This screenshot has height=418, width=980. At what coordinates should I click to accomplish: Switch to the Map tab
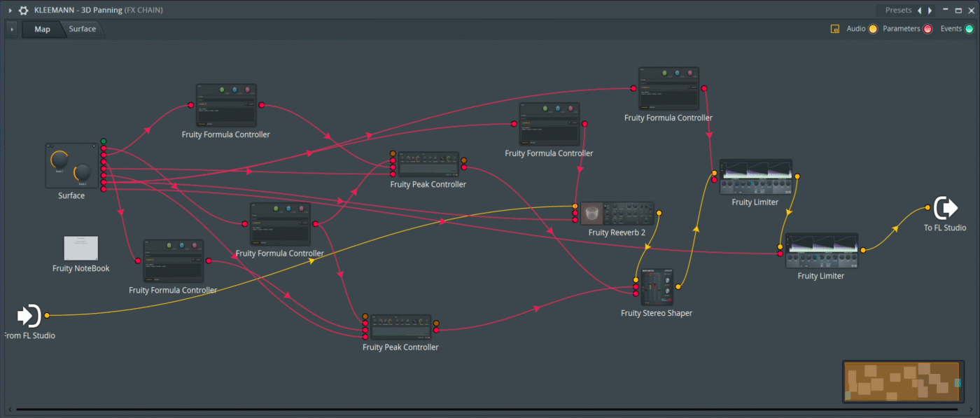pos(42,29)
